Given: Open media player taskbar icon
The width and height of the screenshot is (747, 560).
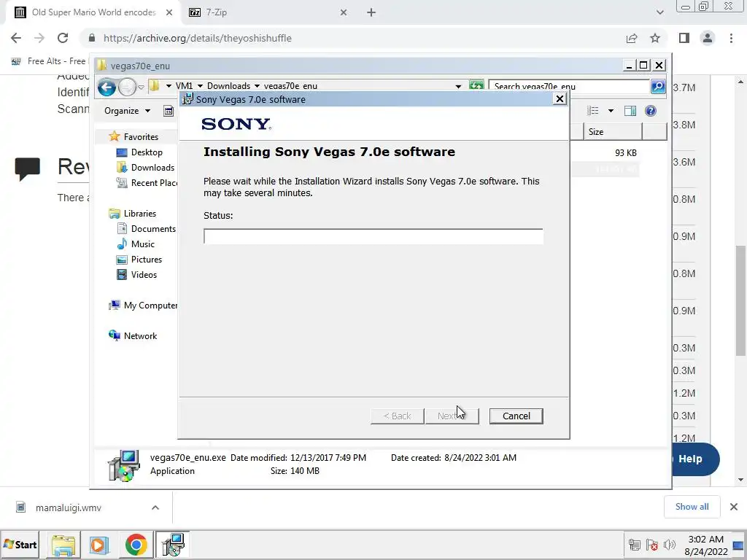Looking at the screenshot, I should point(99,545).
